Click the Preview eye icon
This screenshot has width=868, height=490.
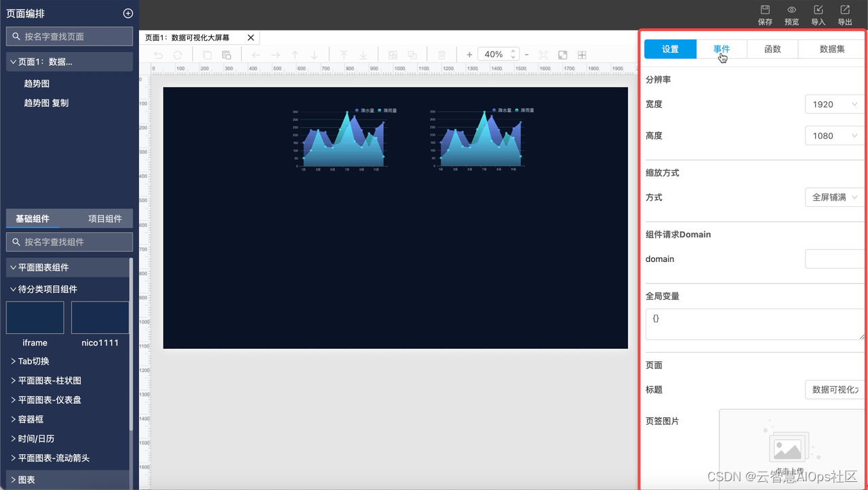pos(791,10)
